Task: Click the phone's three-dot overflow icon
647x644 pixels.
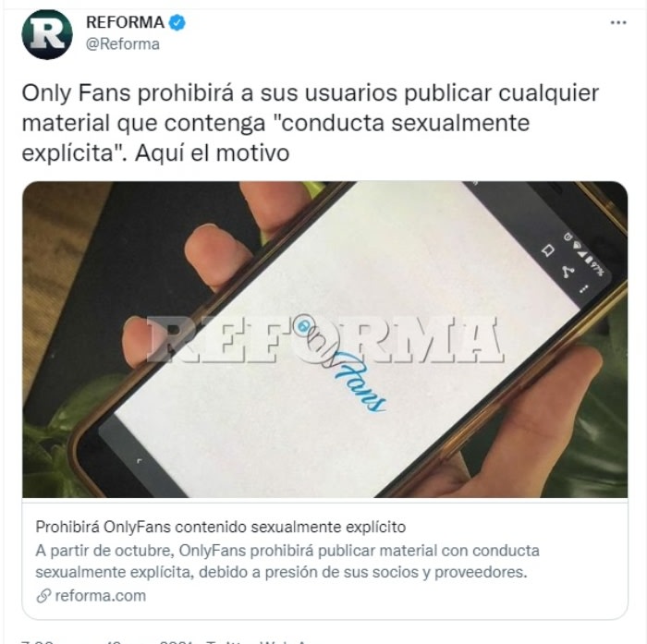Action: (583, 288)
